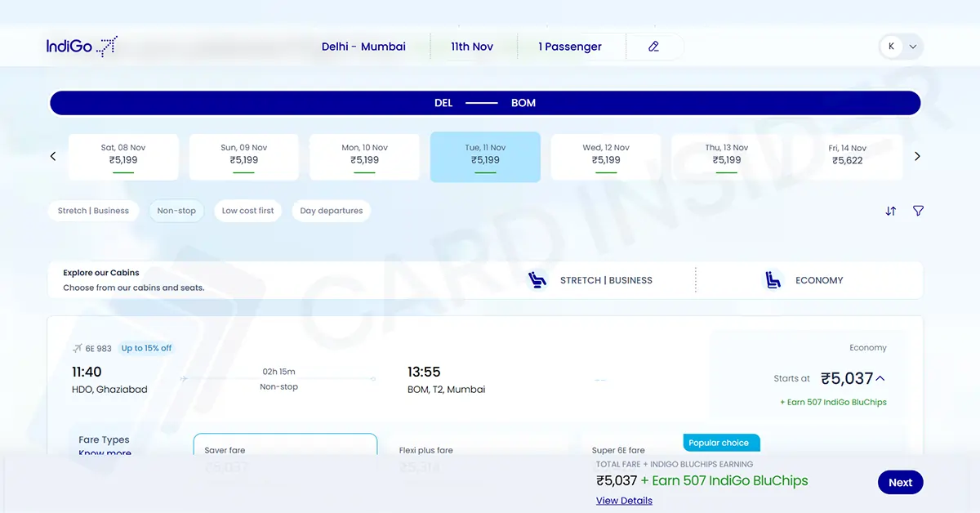Collapse fare options chevron next to ₹5,037
The image size is (980, 513).
[x=880, y=378]
